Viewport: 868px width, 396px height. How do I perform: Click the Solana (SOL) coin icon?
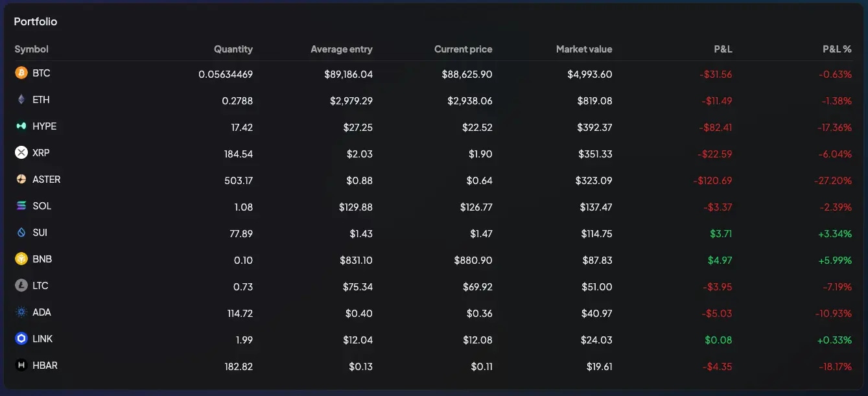(20, 205)
